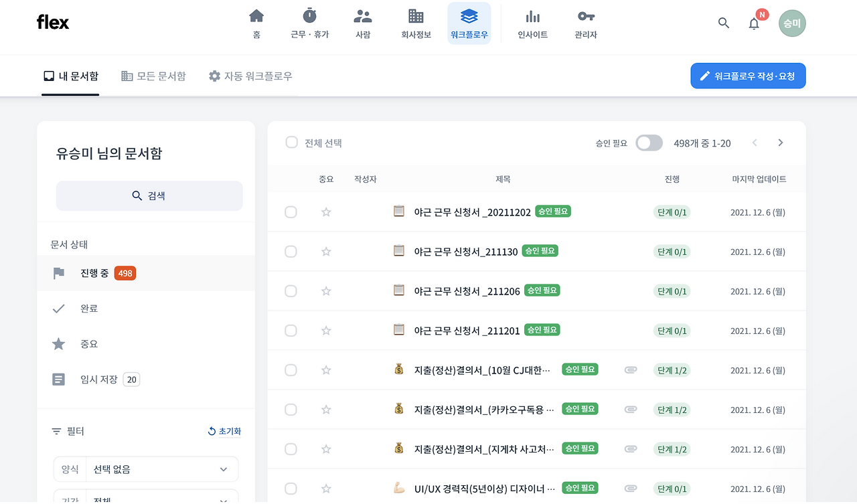Click attachment icon on 카카오구독용 row
The height and width of the screenshot is (504, 857).
(x=631, y=409)
